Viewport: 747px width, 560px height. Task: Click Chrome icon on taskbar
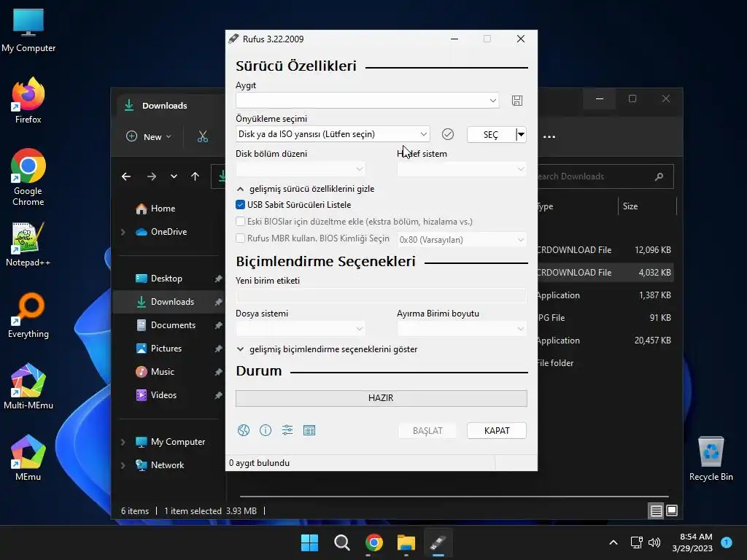[374, 542]
